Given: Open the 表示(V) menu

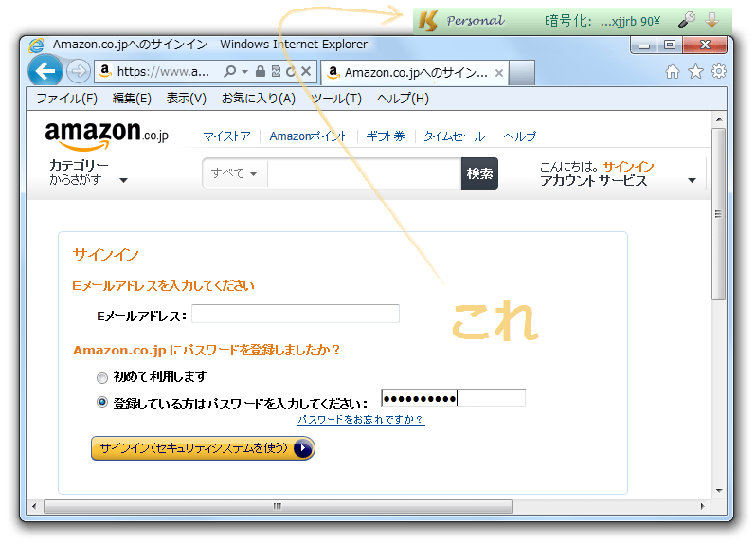Looking at the screenshot, I should (186, 99).
